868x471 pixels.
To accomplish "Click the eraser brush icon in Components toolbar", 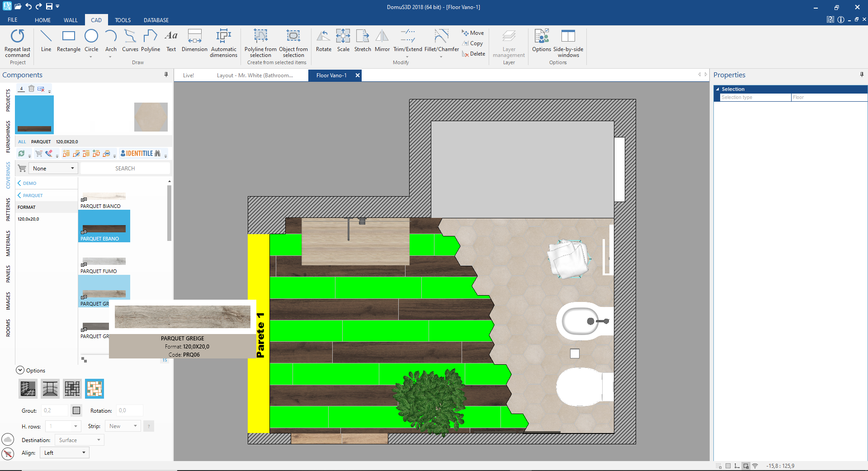I will [x=49, y=154].
